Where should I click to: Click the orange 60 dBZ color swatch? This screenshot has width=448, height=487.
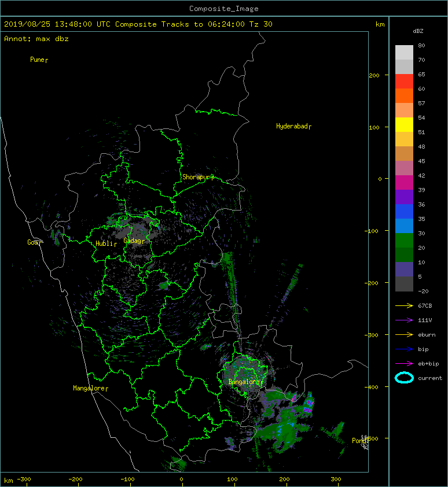[404, 95]
